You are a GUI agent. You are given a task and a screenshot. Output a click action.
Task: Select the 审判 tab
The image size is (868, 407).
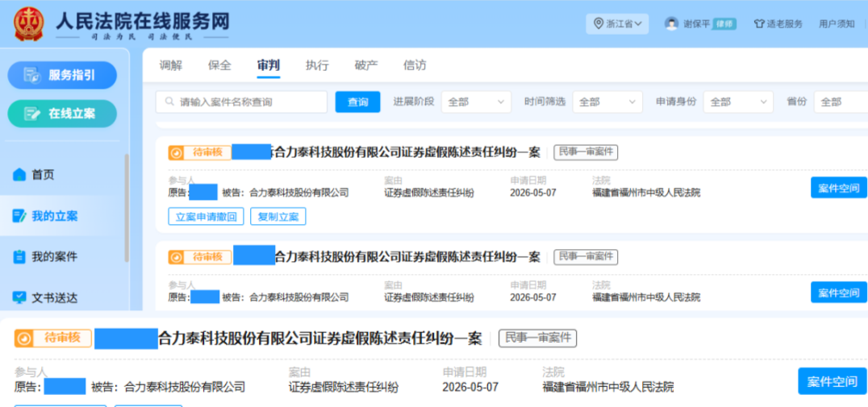(269, 65)
